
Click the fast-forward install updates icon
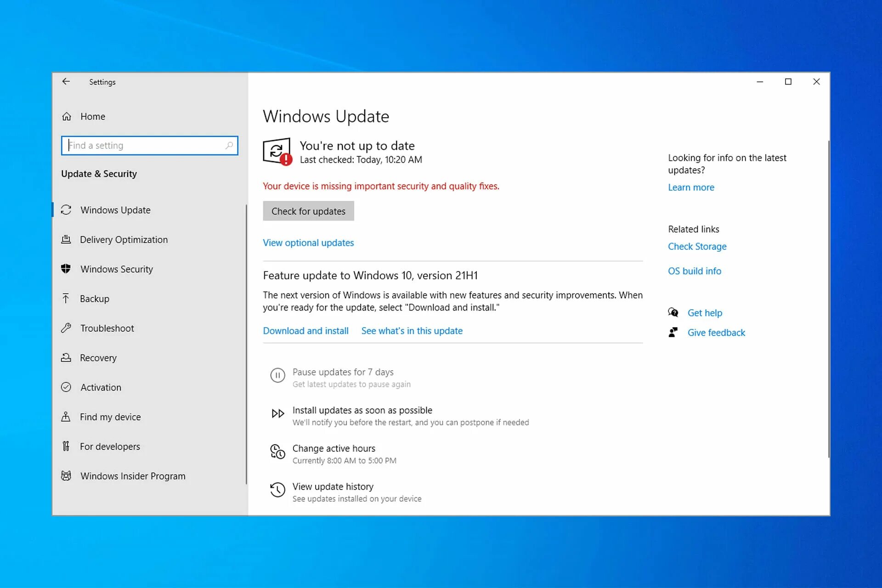click(277, 414)
